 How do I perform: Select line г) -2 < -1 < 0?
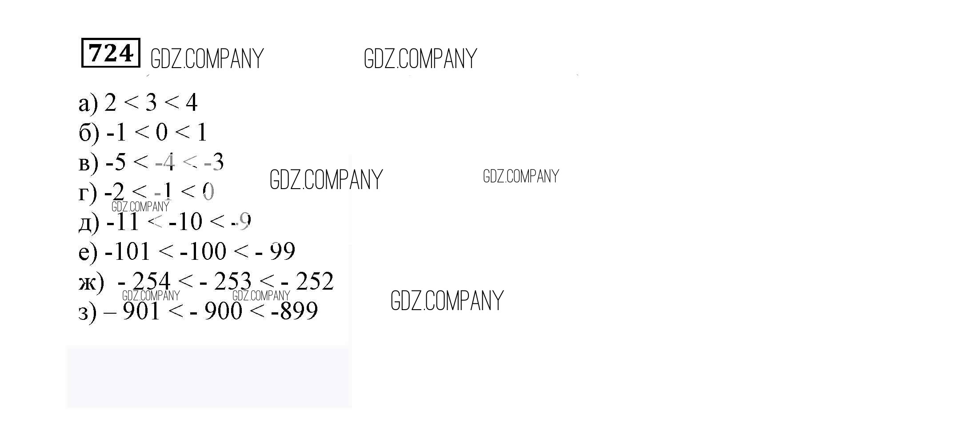click(x=146, y=192)
